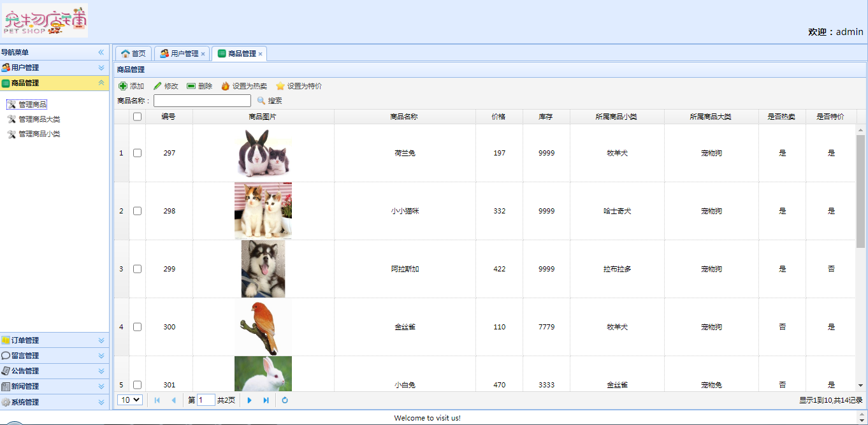Refresh the product table
This screenshot has width=868, height=425.
[x=285, y=400]
